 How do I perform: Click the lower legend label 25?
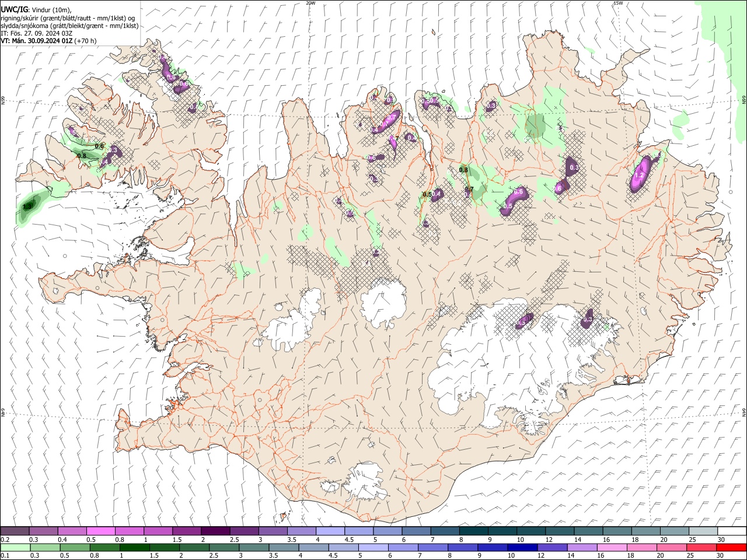[690, 556]
